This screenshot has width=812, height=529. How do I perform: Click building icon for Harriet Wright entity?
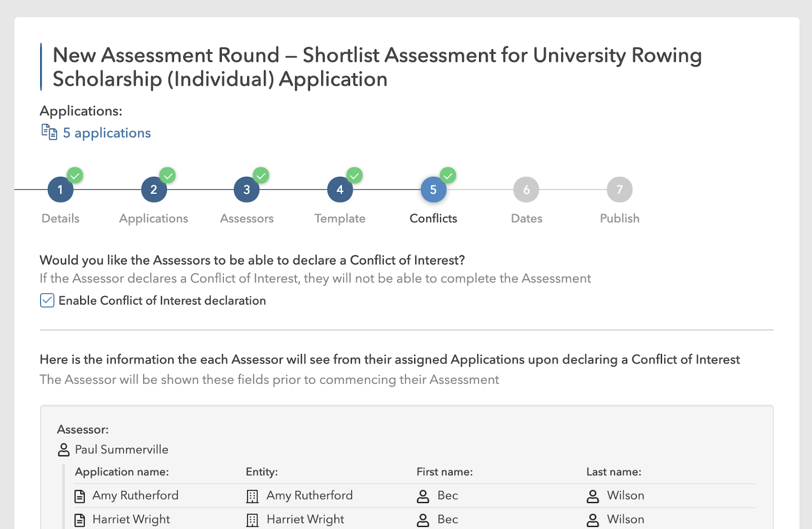pyautogui.click(x=252, y=520)
